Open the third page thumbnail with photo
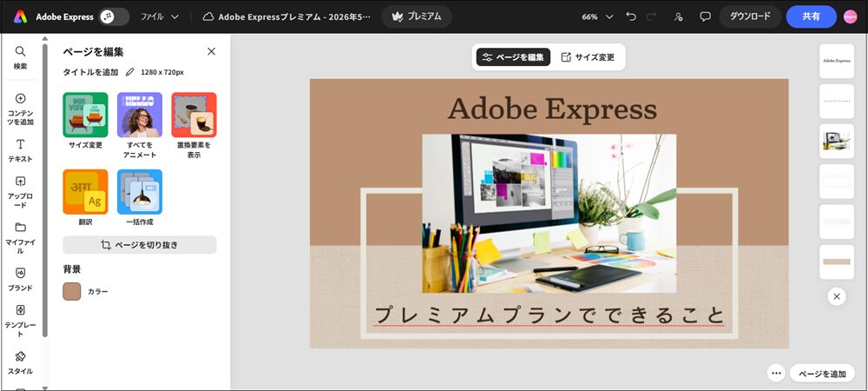The height and width of the screenshot is (391, 868). tap(837, 142)
